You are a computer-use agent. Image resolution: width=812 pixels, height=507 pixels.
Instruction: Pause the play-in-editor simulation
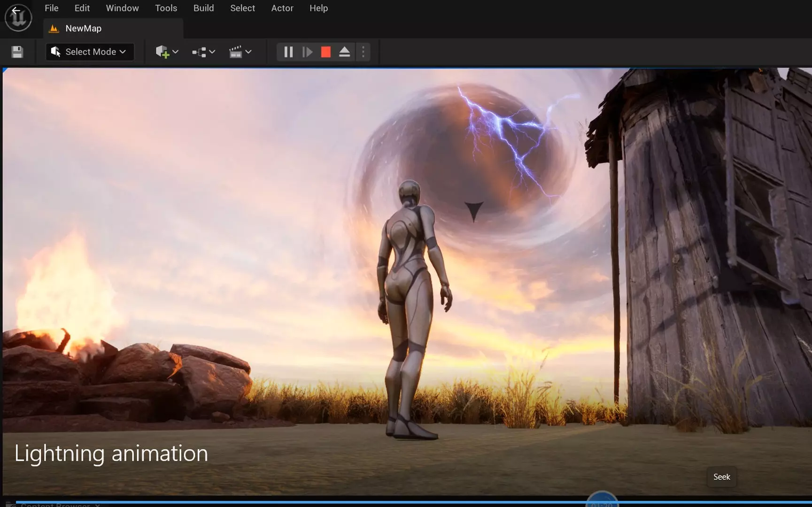pyautogui.click(x=288, y=52)
